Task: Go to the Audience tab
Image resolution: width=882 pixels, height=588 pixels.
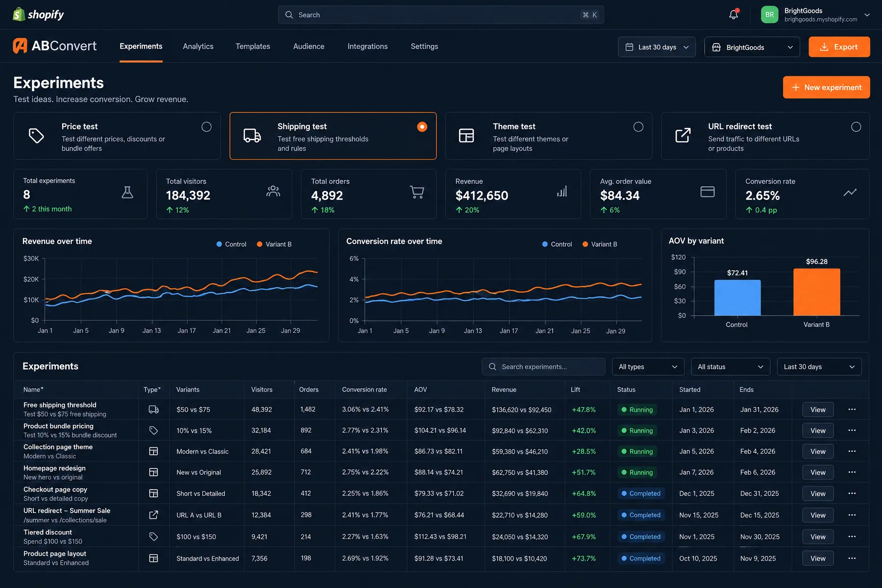Action: (309, 46)
